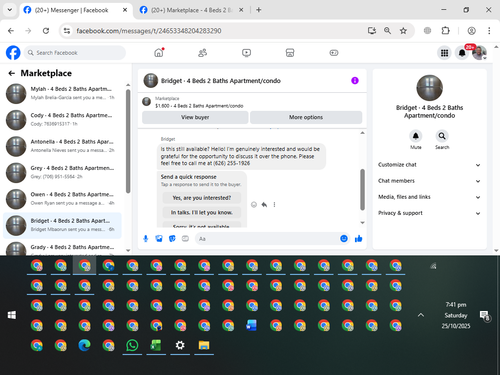Search in conversation with the magnifier icon
The height and width of the screenshot is (375, 500).
tap(442, 136)
